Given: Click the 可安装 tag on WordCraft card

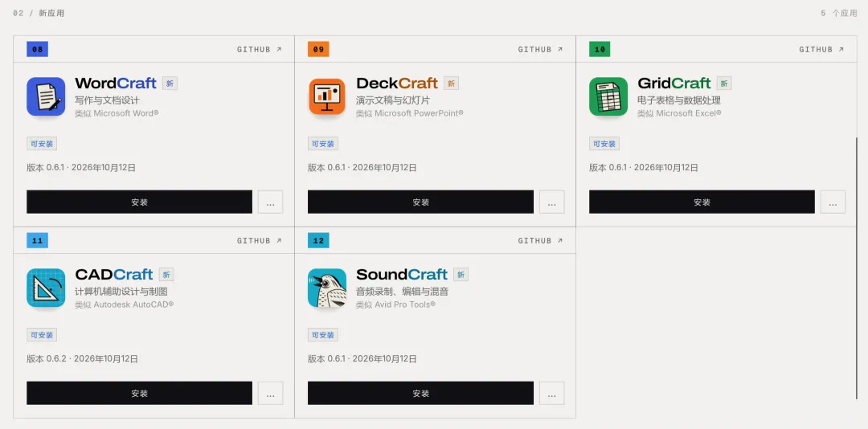Looking at the screenshot, I should click(x=42, y=144).
